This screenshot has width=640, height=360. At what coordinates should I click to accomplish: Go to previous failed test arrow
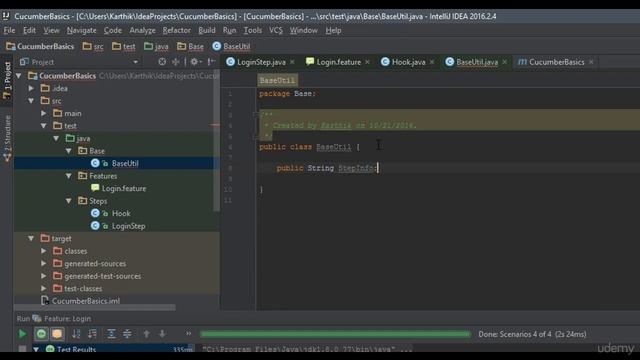(x=146, y=334)
